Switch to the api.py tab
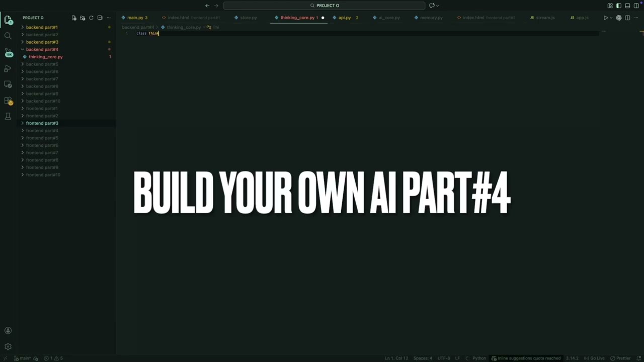 click(345, 18)
